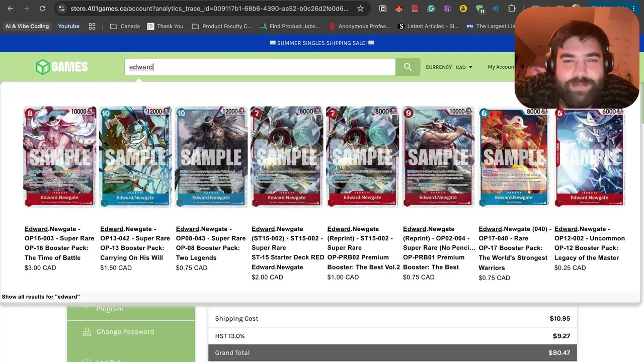The width and height of the screenshot is (644, 362).
Task: Click the magnifier search button
Action: pos(408,67)
